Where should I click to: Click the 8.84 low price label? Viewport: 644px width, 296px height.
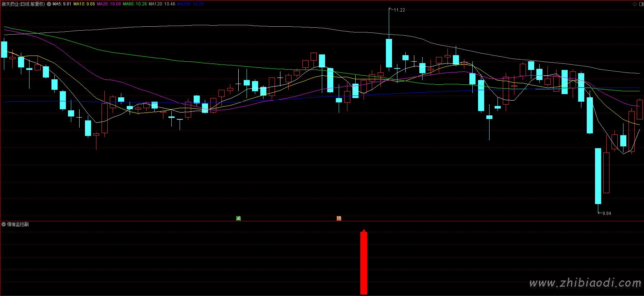607,213
